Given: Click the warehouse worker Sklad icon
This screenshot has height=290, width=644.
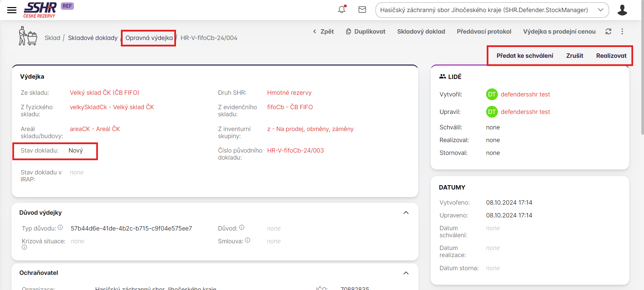Looking at the screenshot, I should click(28, 36).
